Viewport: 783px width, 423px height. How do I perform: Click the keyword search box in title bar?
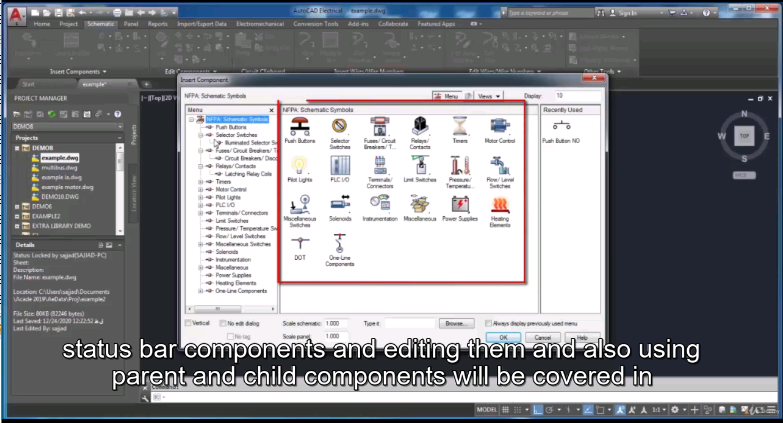pyautogui.click(x=550, y=13)
